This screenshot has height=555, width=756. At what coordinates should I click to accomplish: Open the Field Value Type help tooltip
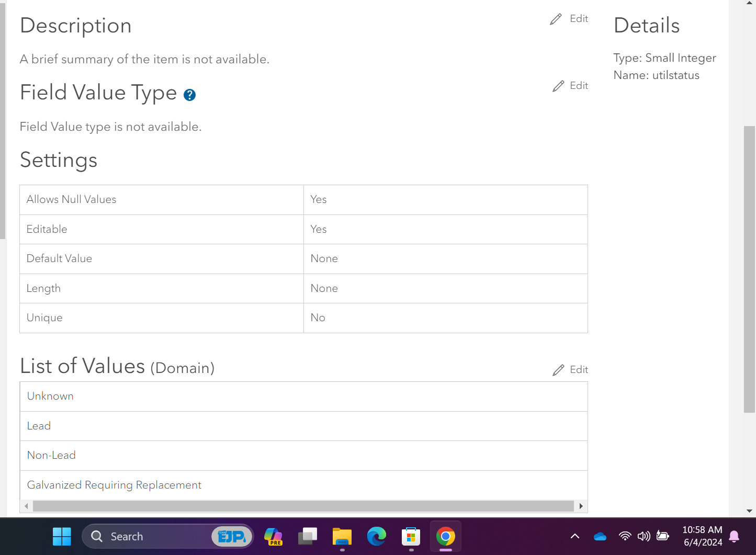point(189,95)
